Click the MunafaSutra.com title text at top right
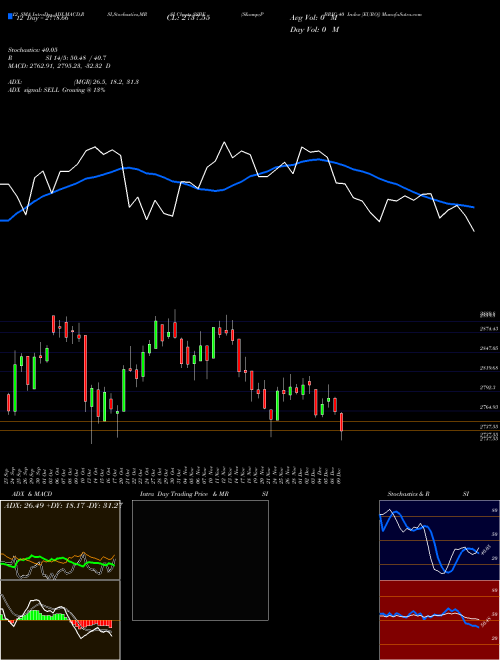This screenshot has height=660, width=500. pos(402,14)
